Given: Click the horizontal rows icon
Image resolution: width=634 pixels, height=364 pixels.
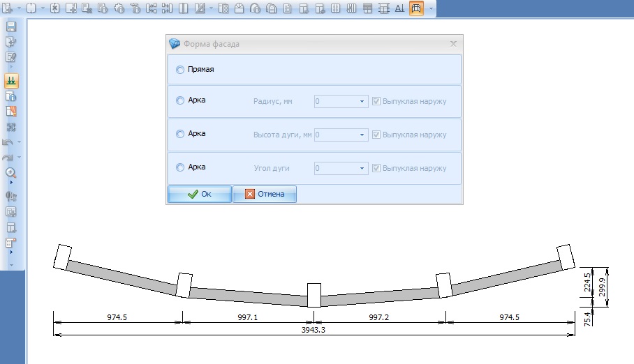Looking at the screenshot, I should (x=367, y=8).
